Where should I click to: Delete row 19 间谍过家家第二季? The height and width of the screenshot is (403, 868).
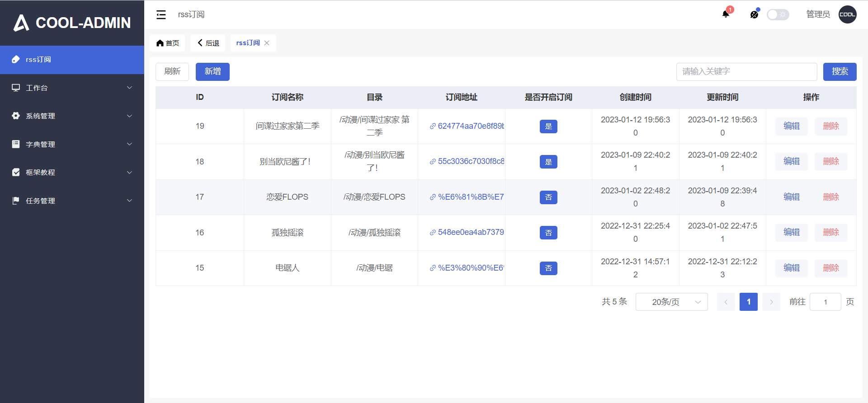click(x=831, y=126)
